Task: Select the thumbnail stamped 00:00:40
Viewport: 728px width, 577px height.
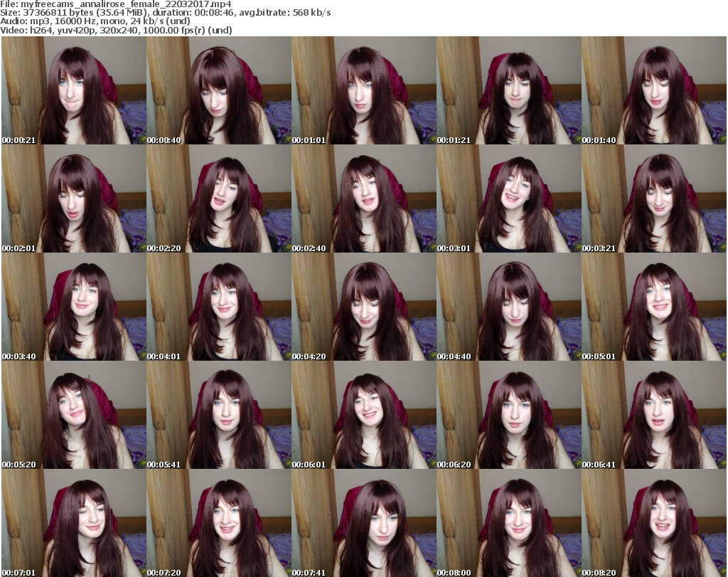Action: click(219, 90)
